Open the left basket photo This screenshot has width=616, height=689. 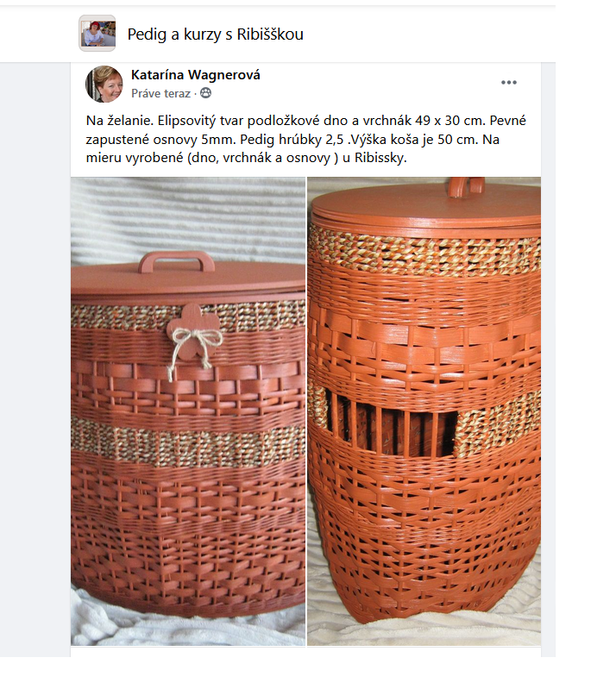tap(188, 410)
